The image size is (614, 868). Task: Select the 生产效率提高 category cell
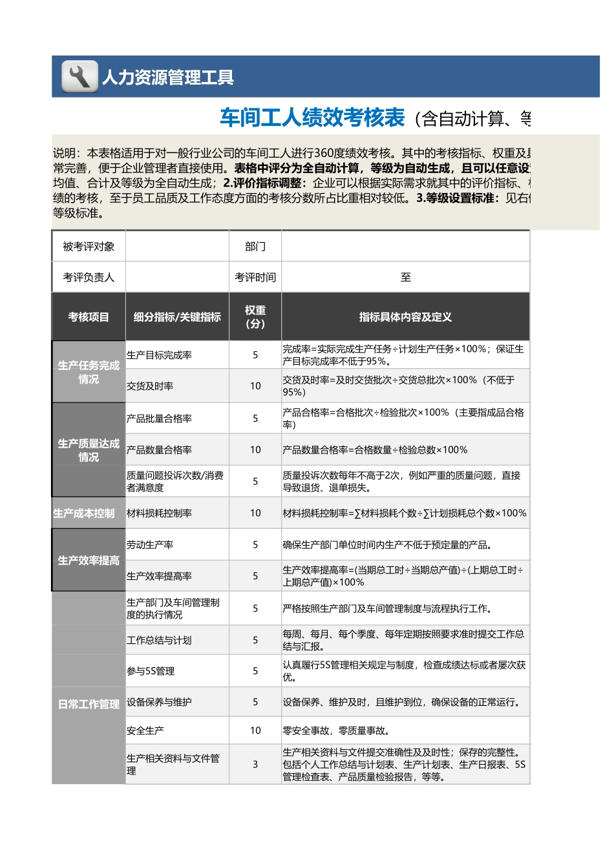coord(89,560)
